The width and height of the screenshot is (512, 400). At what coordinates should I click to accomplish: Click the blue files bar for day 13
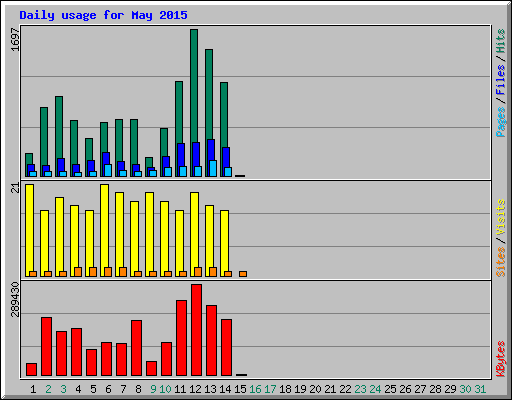tap(211, 150)
